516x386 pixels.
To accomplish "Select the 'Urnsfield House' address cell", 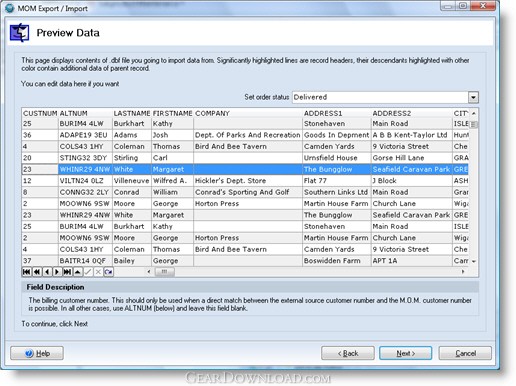I will pos(337,158).
